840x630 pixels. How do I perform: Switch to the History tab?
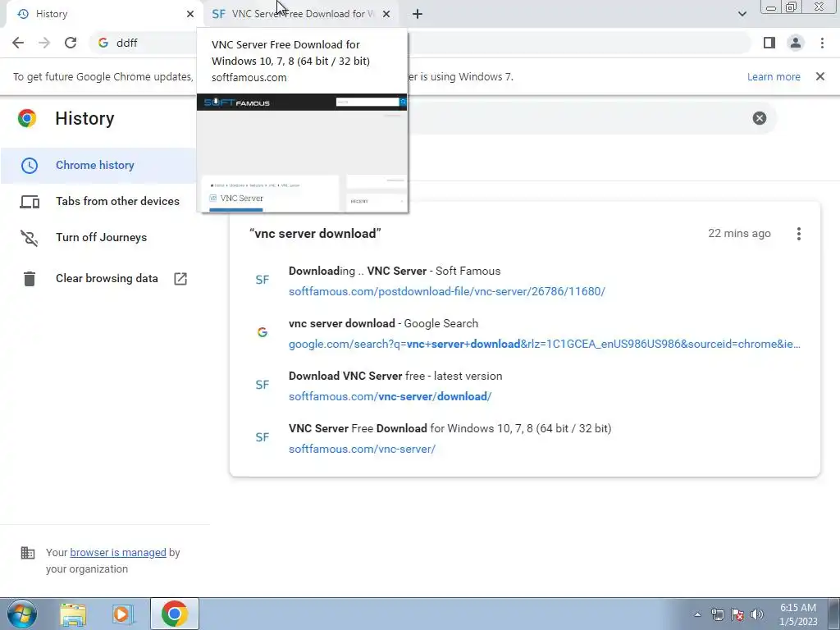pyautogui.click(x=102, y=14)
